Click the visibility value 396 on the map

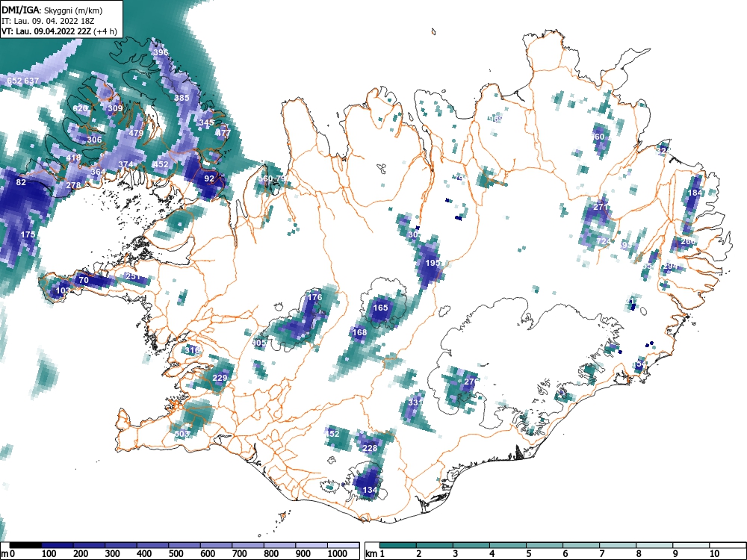tap(161, 52)
